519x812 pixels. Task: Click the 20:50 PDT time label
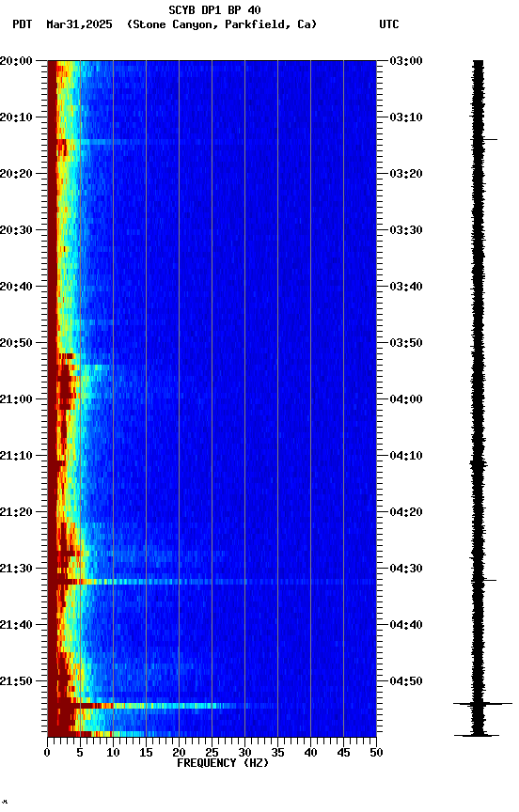[16, 343]
